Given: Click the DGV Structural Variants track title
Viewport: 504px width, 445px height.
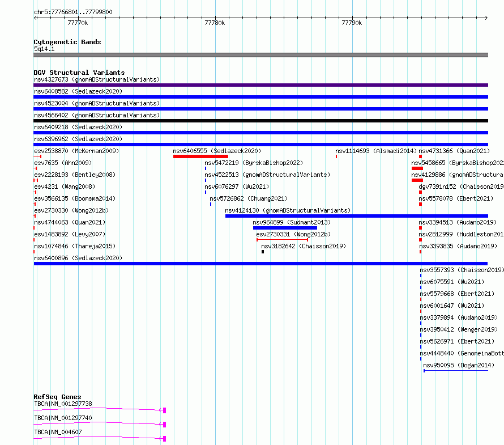Looking at the screenshot, I should [79, 73].
